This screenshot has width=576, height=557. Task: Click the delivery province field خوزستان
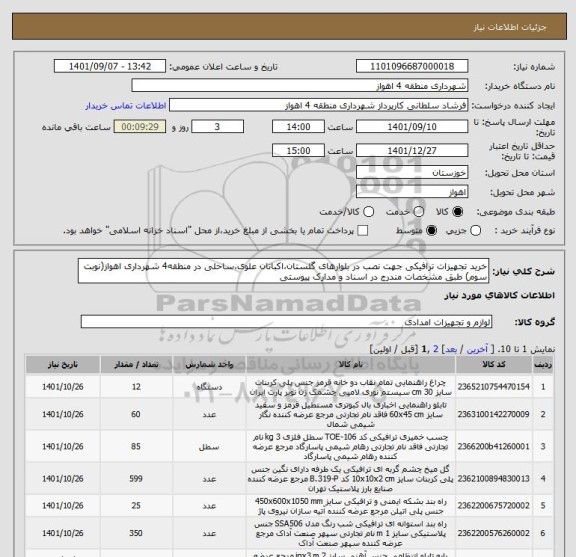[412, 173]
